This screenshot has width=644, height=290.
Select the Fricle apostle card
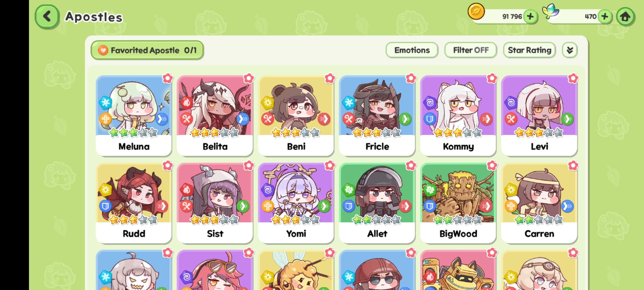click(377, 116)
